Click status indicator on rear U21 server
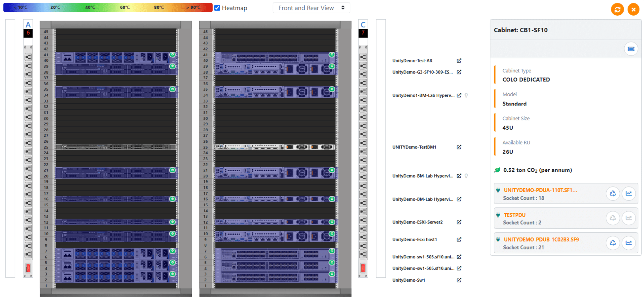This screenshot has width=644, height=304. pos(332,170)
